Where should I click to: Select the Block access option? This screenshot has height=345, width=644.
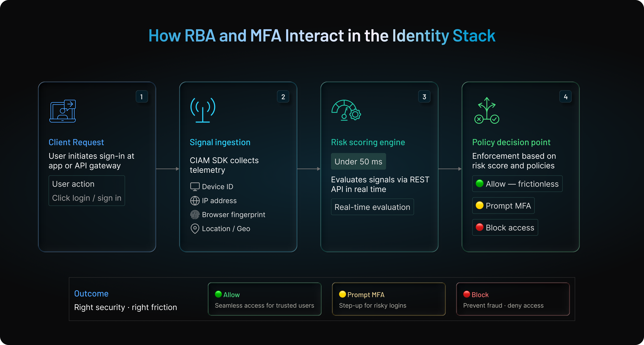pos(505,227)
